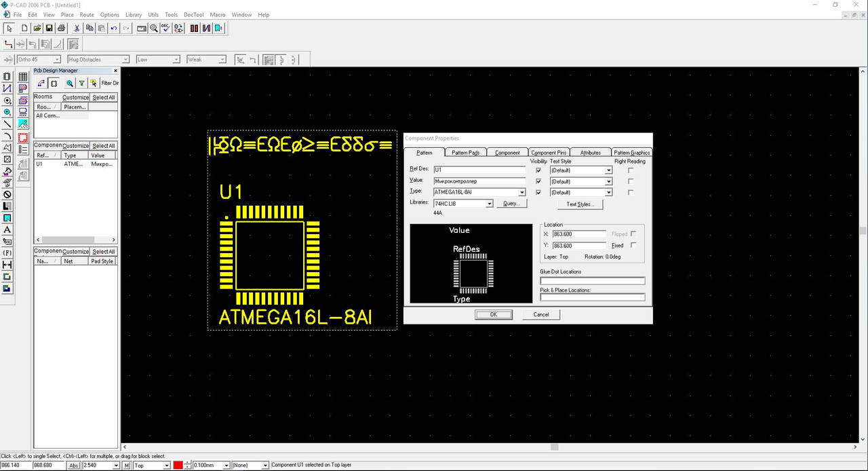Toggle Value visibility checkbox

(538, 181)
